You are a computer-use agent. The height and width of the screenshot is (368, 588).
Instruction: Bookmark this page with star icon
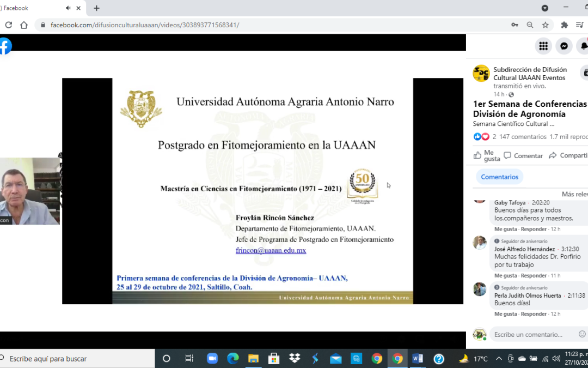[545, 25]
